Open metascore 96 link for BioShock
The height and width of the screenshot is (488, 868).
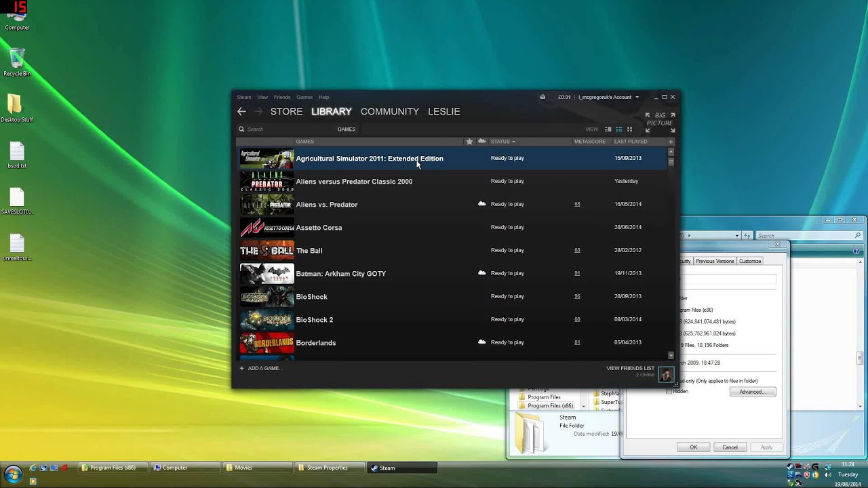click(577, 296)
